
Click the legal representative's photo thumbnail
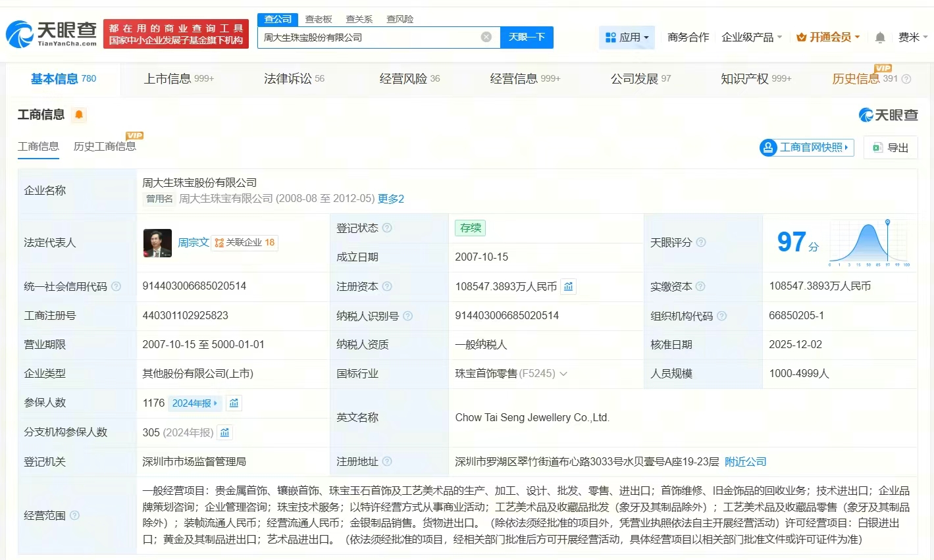157,243
